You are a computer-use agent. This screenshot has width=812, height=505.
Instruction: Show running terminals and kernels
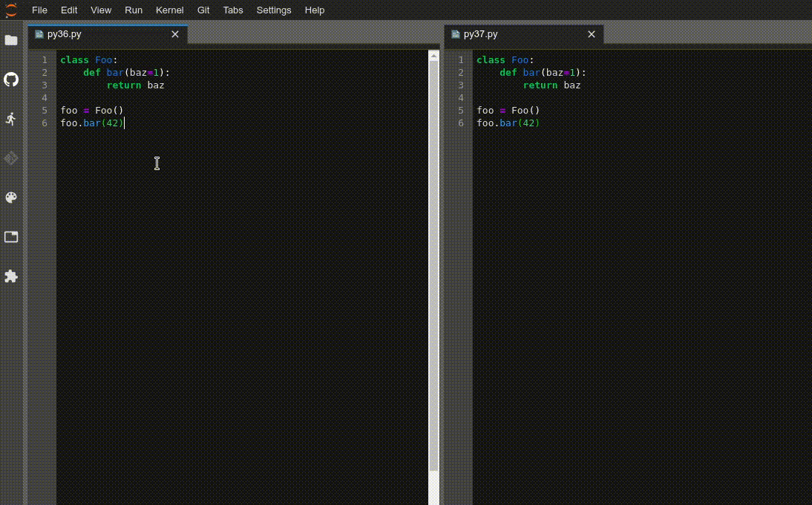pyautogui.click(x=11, y=119)
